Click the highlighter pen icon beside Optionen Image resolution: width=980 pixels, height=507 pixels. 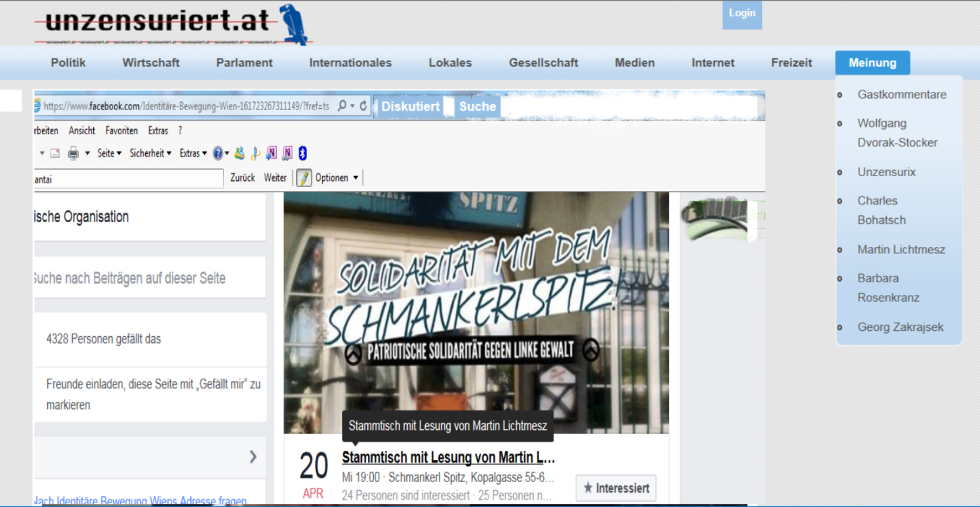pyautogui.click(x=304, y=178)
